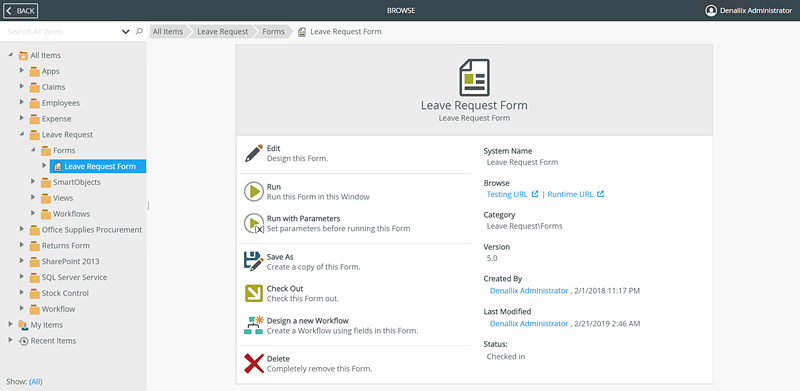Click the Save As label
This screenshot has height=391, width=800.
pos(280,257)
